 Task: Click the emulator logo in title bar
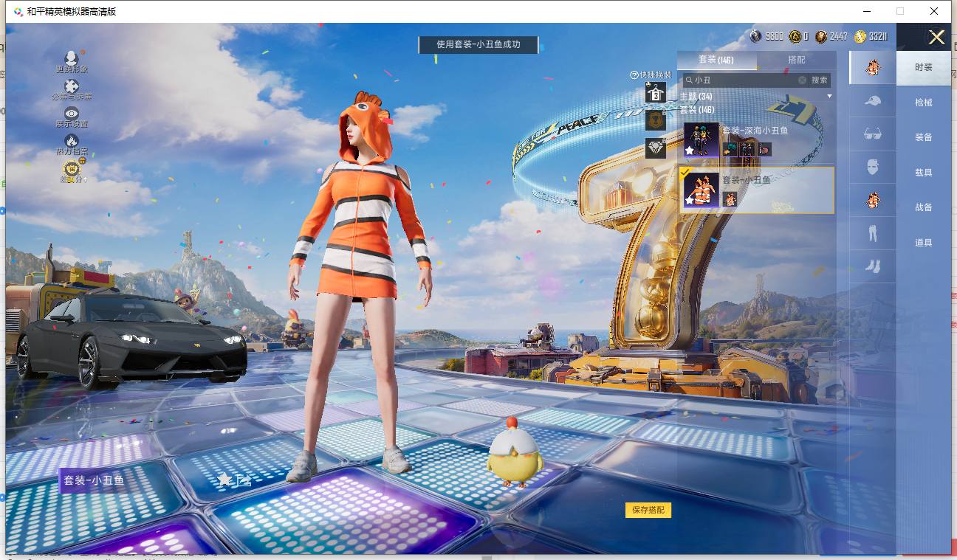pos(18,11)
